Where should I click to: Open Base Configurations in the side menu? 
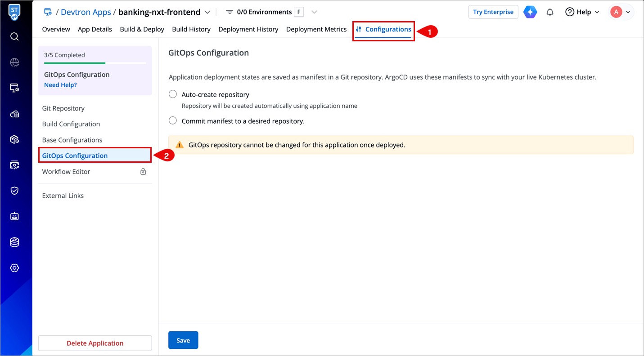[72, 140]
